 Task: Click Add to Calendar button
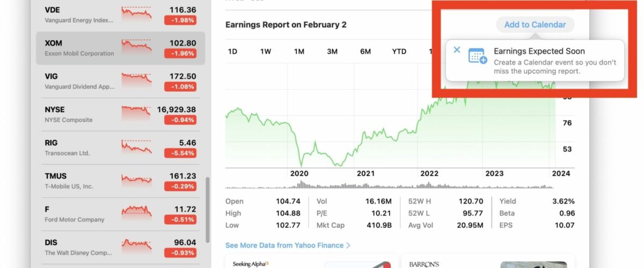pos(535,25)
